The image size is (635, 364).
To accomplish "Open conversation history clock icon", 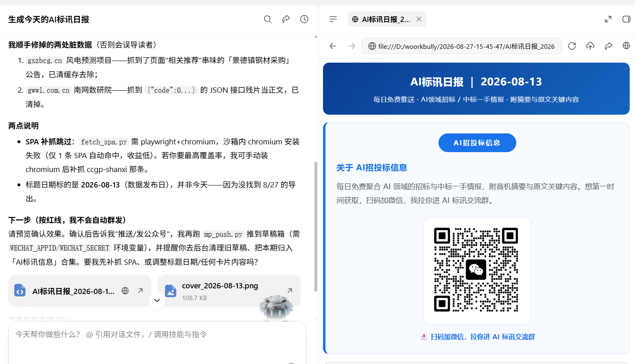I will (304, 19).
